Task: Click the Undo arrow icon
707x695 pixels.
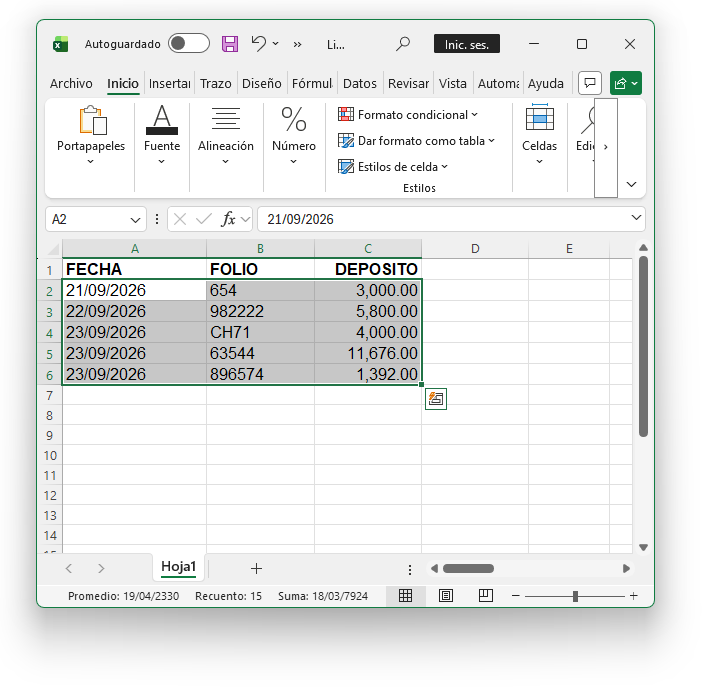Action: coord(259,44)
